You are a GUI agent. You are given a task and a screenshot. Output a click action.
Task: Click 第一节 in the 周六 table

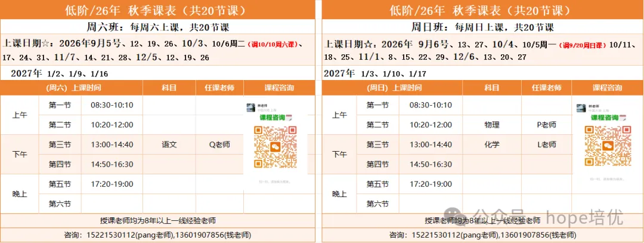click(x=60, y=105)
